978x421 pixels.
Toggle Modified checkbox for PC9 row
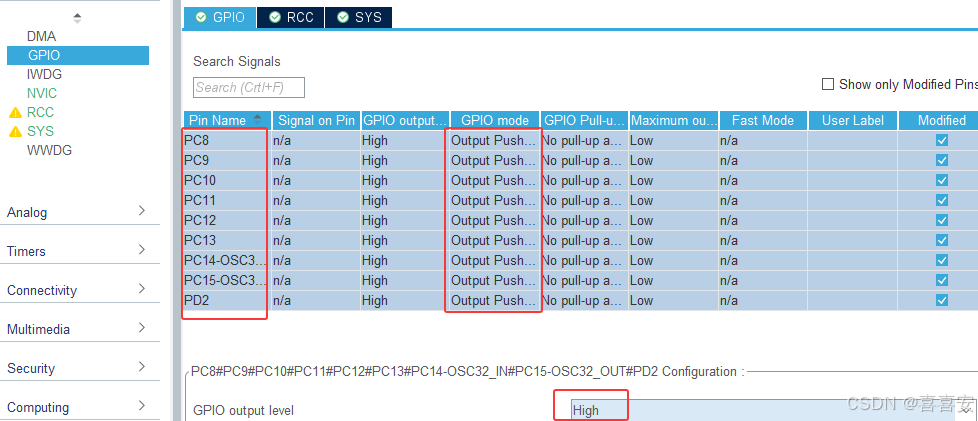click(942, 160)
